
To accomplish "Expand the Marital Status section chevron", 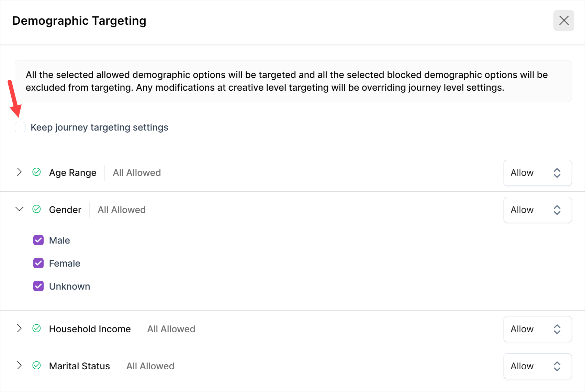I will tap(20, 366).
